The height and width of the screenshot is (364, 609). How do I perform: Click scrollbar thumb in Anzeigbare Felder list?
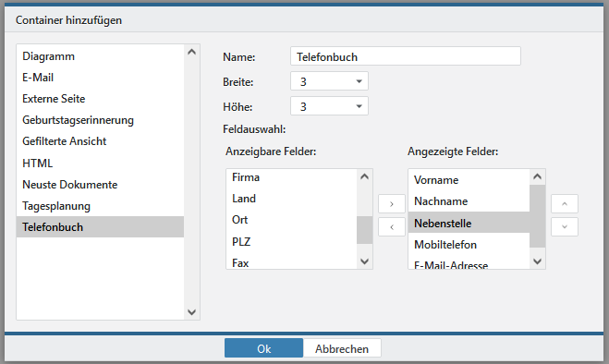pyautogui.click(x=364, y=230)
